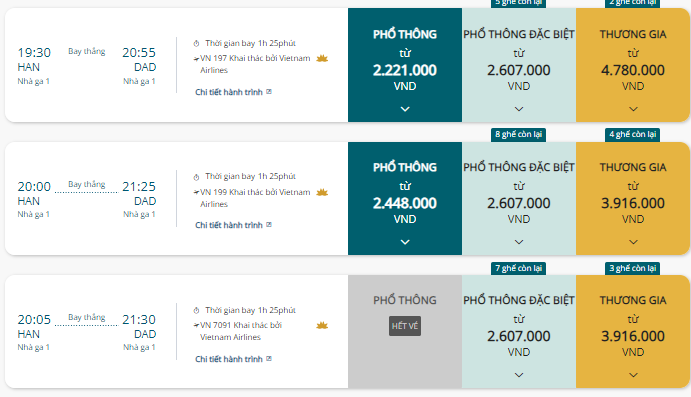This screenshot has width=691, height=397.
Task: Click the external-link icon beside the VN 197 itinerary details
Action: coord(269,92)
